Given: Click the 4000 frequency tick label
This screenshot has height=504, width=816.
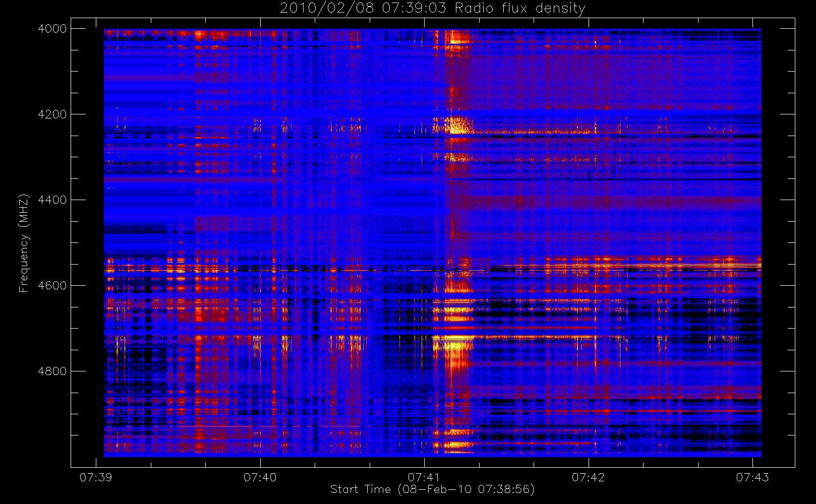Looking at the screenshot, I should tap(52, 29).
